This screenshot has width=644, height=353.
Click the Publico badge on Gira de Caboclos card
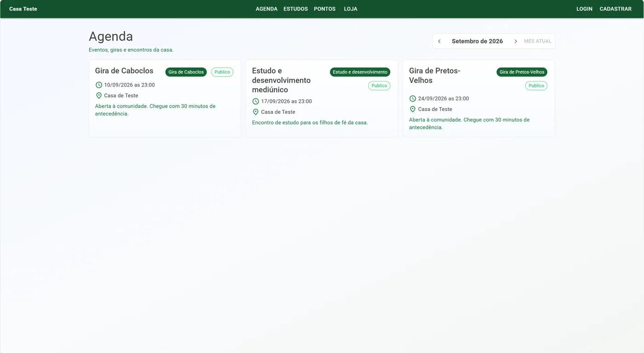point(222,72)
